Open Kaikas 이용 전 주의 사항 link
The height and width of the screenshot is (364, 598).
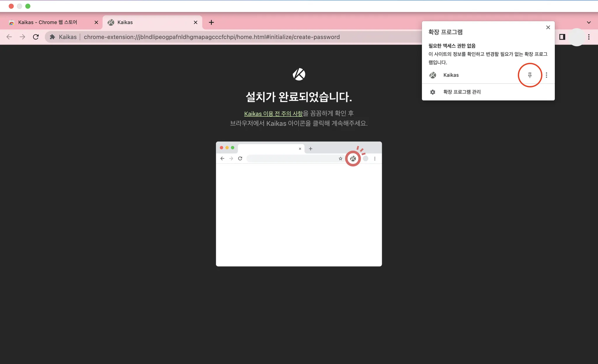point(273,114)
